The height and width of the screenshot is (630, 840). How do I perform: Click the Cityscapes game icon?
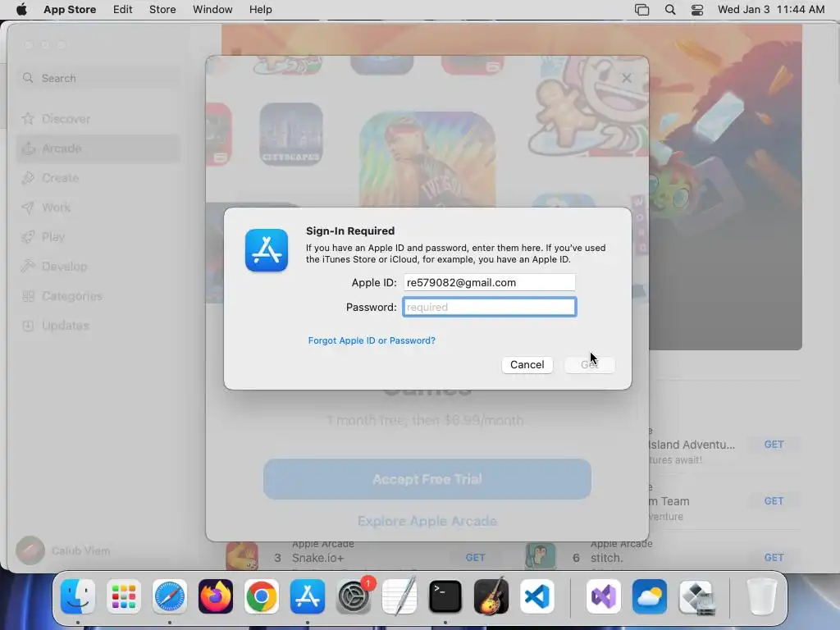tap(291, 134)
